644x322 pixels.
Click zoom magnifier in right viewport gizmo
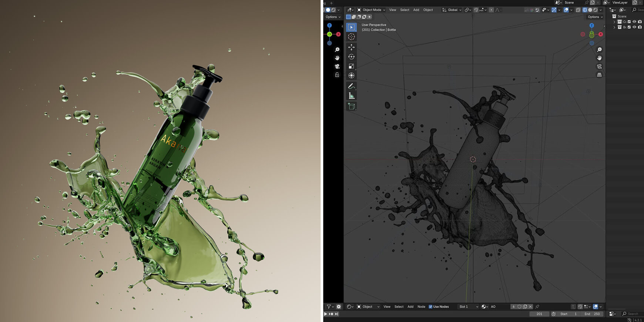(x=599, y=50)
